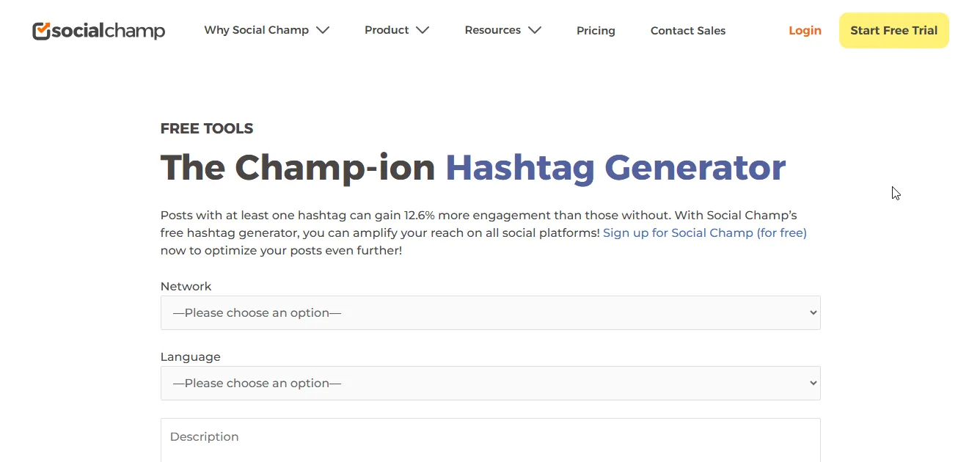Open the Why Social Champ menu

coord(256,30)
